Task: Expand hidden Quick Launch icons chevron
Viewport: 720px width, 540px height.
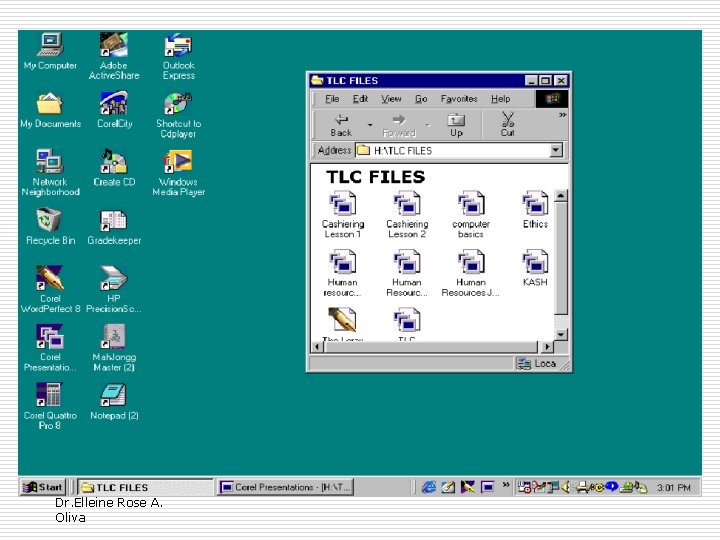Action: click(x=506, y=484)
